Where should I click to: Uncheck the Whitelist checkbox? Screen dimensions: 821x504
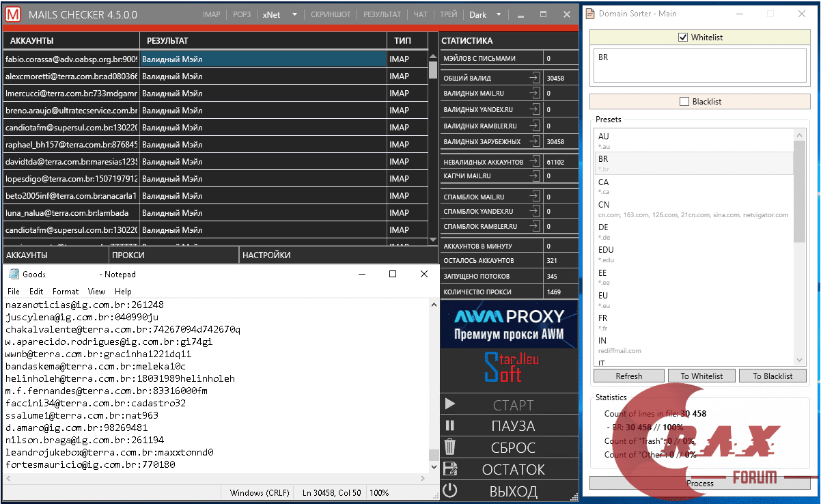click(683, 38)
